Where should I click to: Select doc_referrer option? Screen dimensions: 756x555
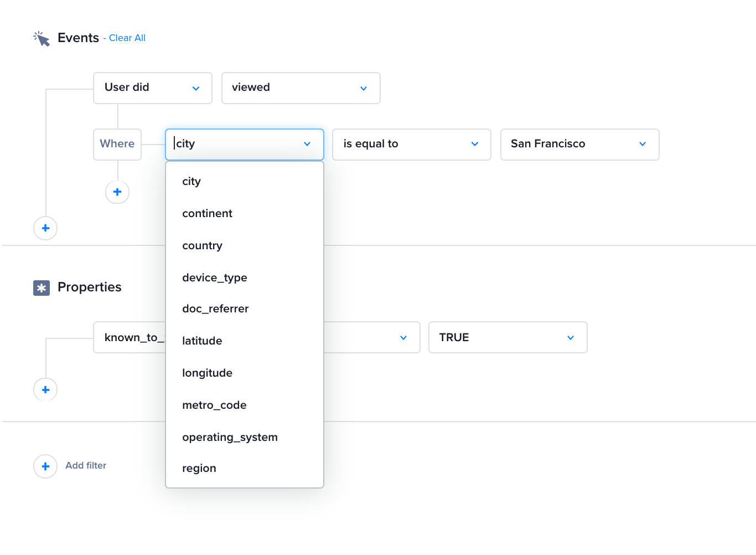pos(215,309)
